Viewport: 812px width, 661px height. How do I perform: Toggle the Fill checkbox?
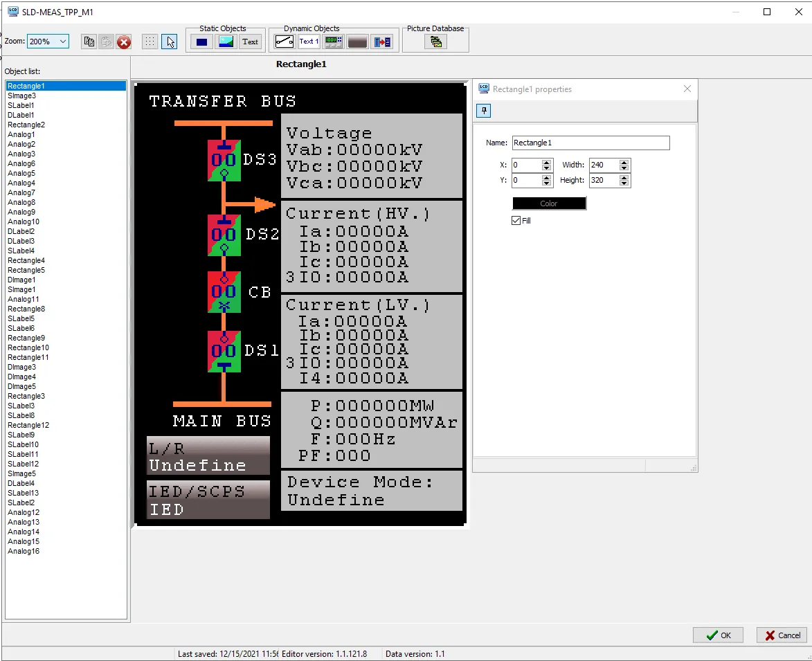pos(516,221)
